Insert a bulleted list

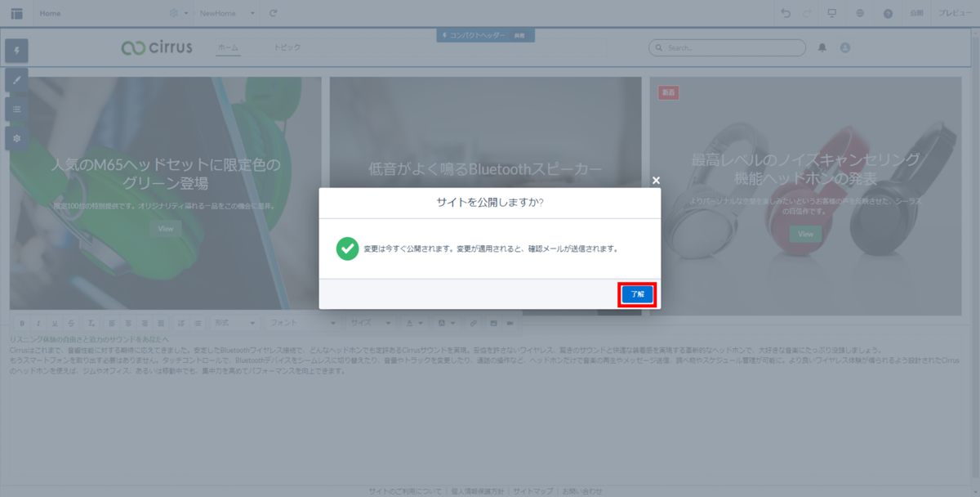point(198,324)
